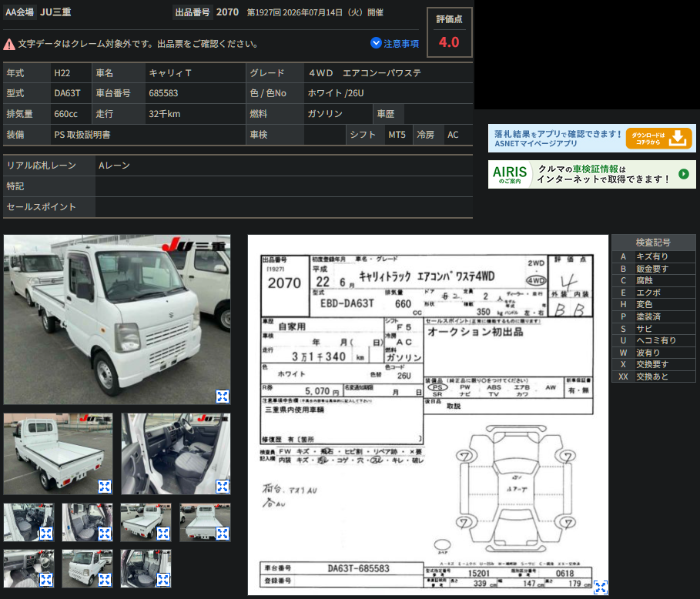Enlarge small side-rear truck thumbnail

163,534
